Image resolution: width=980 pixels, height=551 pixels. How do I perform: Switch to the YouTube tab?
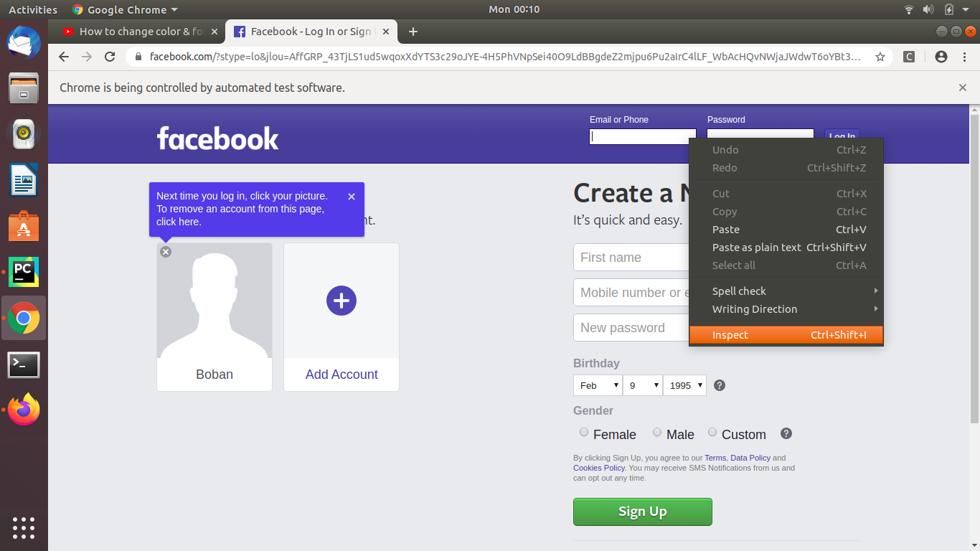click(x=141, y=32)
